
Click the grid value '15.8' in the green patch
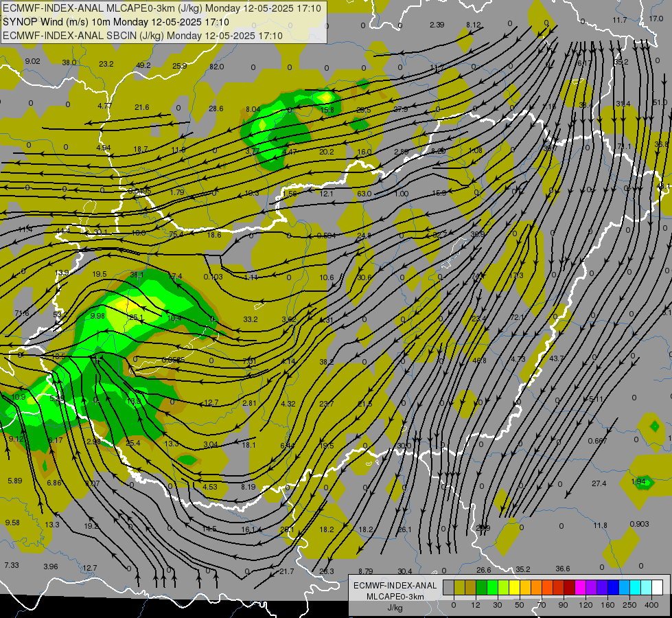tap(327, 111)
